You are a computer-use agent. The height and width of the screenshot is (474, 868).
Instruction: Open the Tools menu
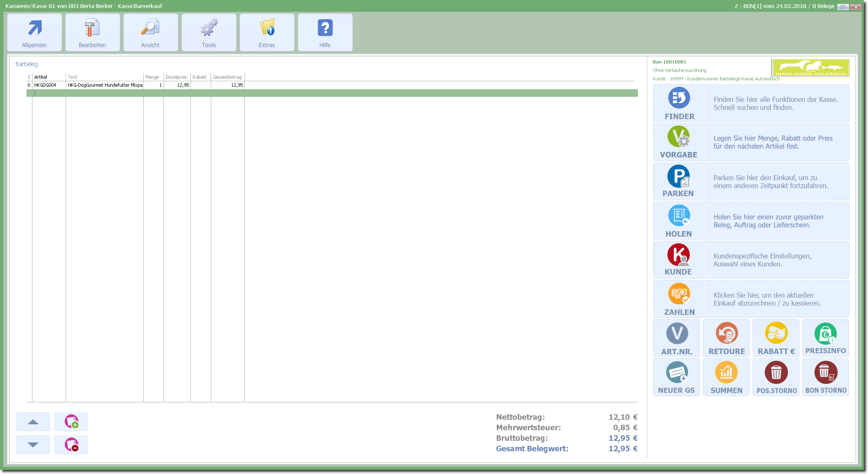209,33
